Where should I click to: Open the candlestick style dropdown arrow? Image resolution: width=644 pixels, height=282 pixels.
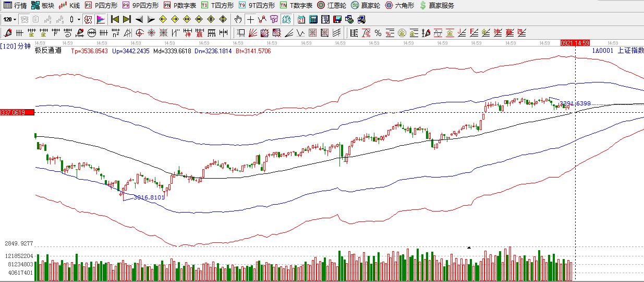(x=79, y=19)
